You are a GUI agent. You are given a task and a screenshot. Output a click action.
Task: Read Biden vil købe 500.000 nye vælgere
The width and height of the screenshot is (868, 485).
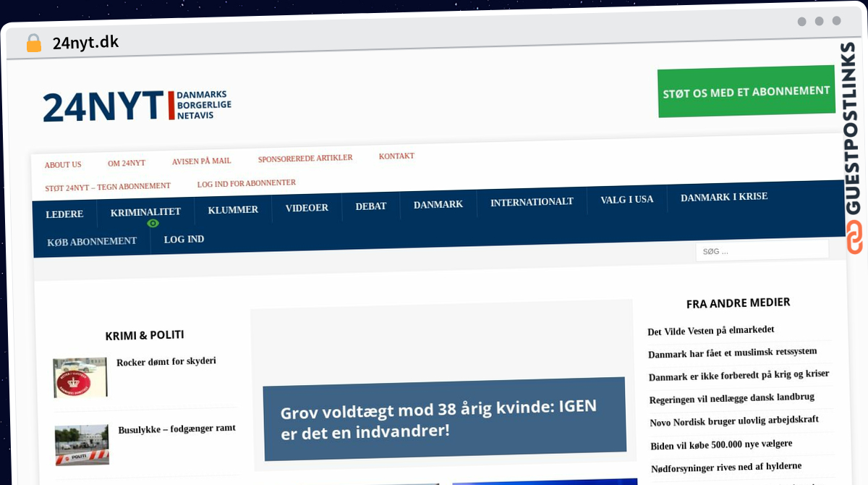(x=722, y=444)
